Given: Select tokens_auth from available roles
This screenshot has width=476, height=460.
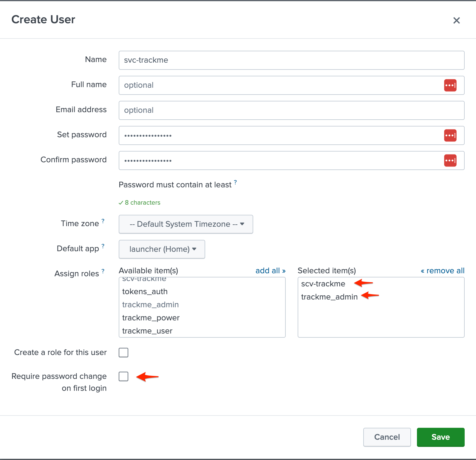Looking at the screenshot, I should 145,291.
